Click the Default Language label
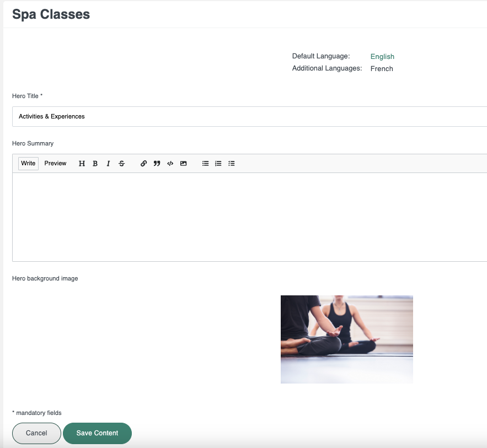Screen dimensions: 487x448 click(321, 56)
